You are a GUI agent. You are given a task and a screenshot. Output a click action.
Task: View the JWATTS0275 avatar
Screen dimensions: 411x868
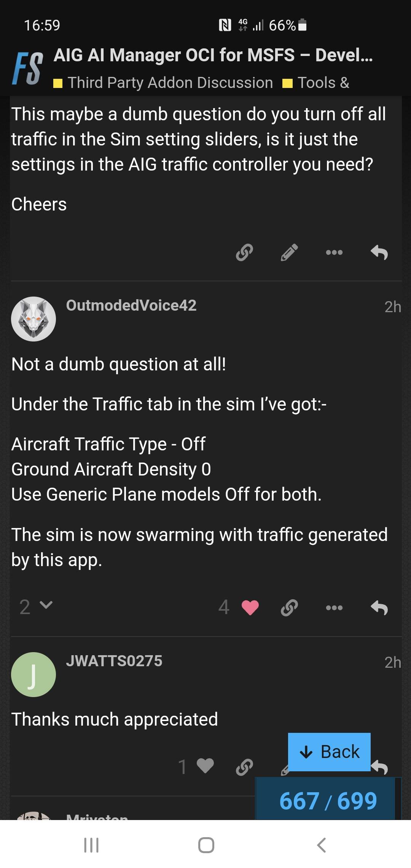click(33, 675)
